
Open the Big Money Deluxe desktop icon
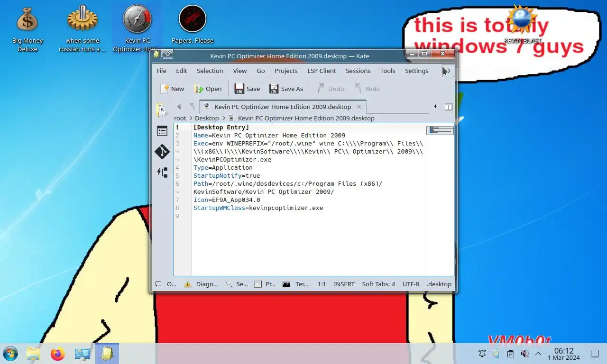[x=27, y=28]
